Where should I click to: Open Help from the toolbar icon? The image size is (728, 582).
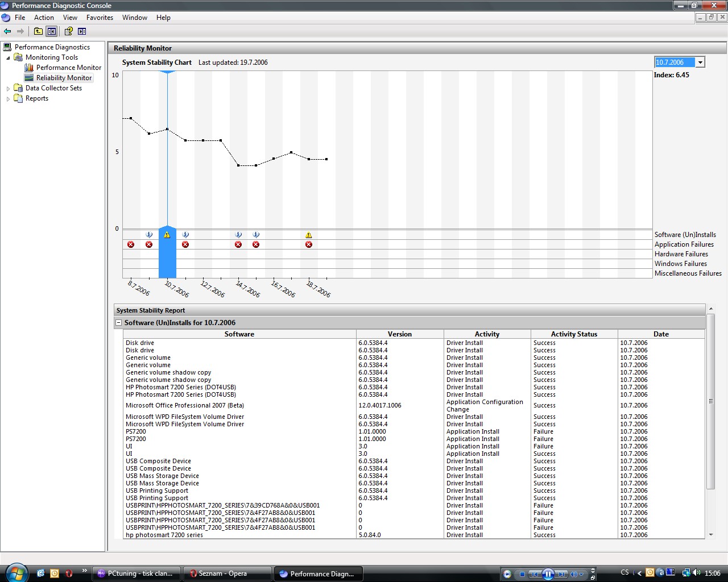pyautogui.click(x=69, y=31)
